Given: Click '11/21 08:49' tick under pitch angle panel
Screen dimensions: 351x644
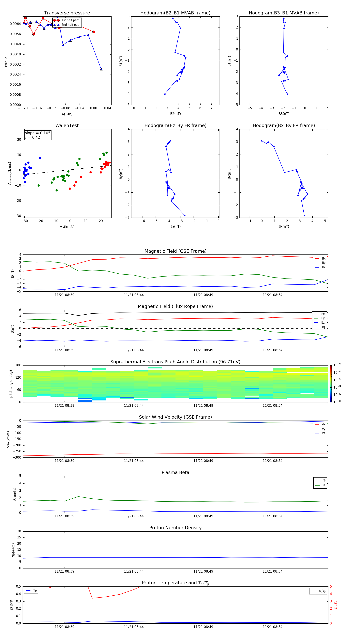Looking at the screenshot, I should tap(203, 406).
